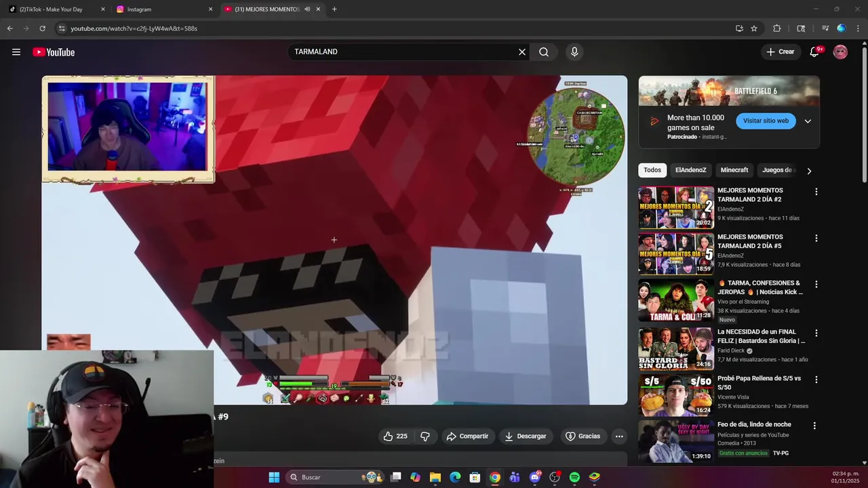Image resolution: width=868 pixels, height=488 pixels.
Task: Reload the current page
Action: point(42,28)
